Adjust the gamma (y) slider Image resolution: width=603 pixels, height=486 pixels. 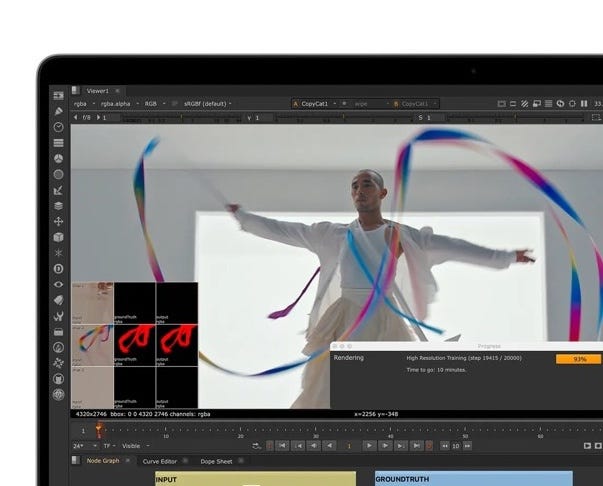pos(342,117)
